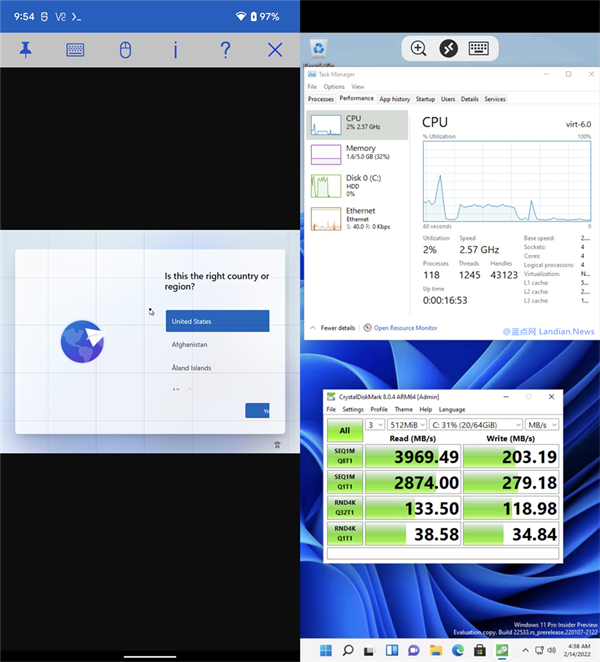600x662 pixels.
Task: Click the comment field at CrystalDiskMark bottom
Action: tap(443, 553)
